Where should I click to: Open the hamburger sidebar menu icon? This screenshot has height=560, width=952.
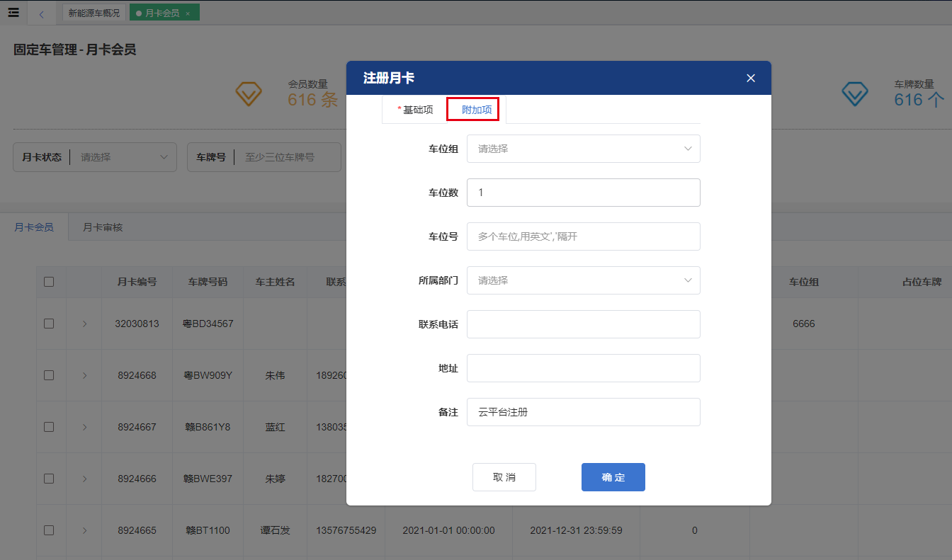(x=13, y=12)
